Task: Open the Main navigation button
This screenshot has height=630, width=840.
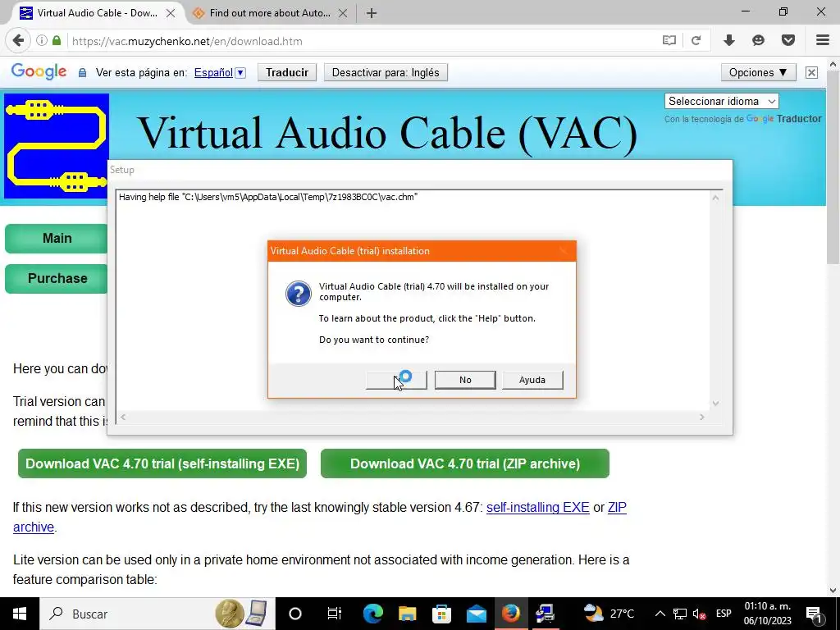Action: [x=57, y=239]
